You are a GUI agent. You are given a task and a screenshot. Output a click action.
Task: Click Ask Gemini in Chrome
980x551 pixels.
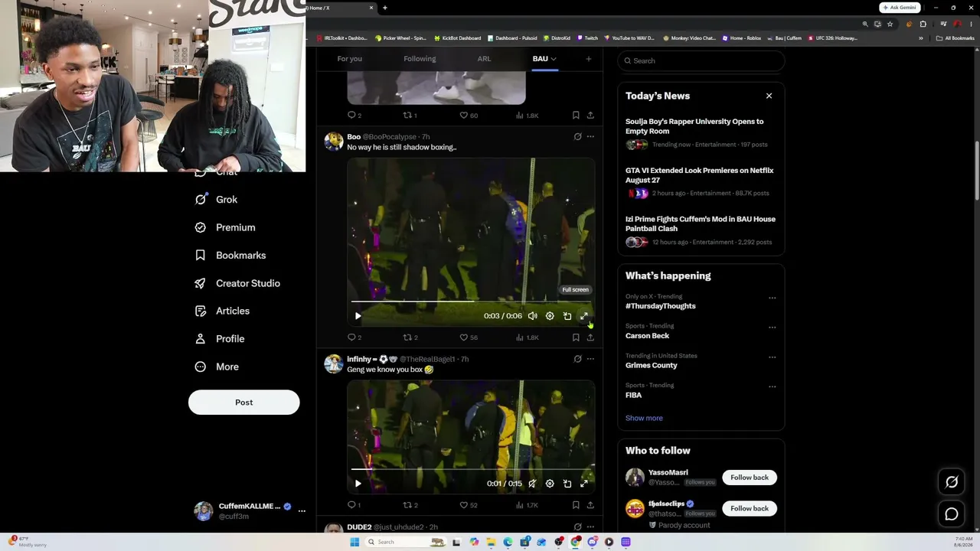click(900, 8)
